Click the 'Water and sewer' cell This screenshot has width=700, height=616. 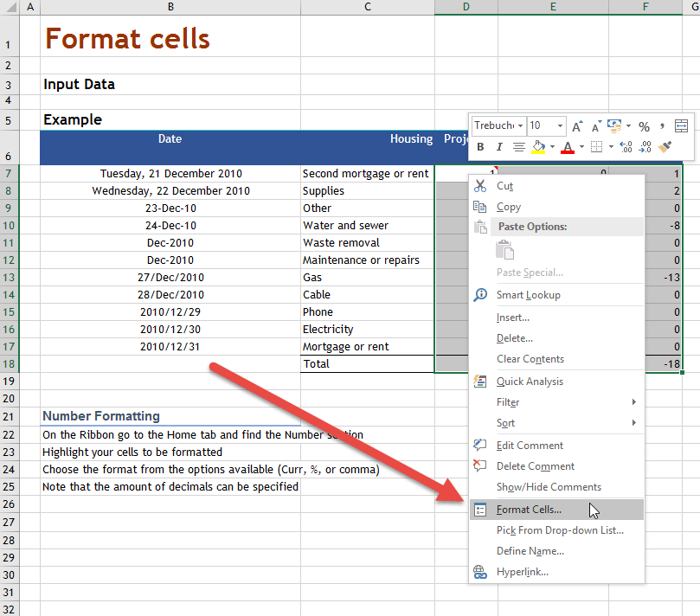pos(368,226)
